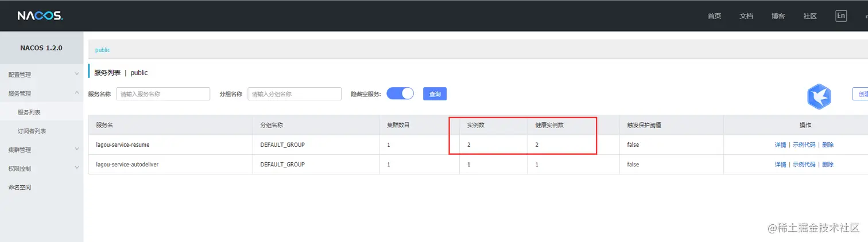Click the NACOS 1.2.0 version label
Image resolution: width=868 pixels, height=242 pixels.
coord(41,48)
